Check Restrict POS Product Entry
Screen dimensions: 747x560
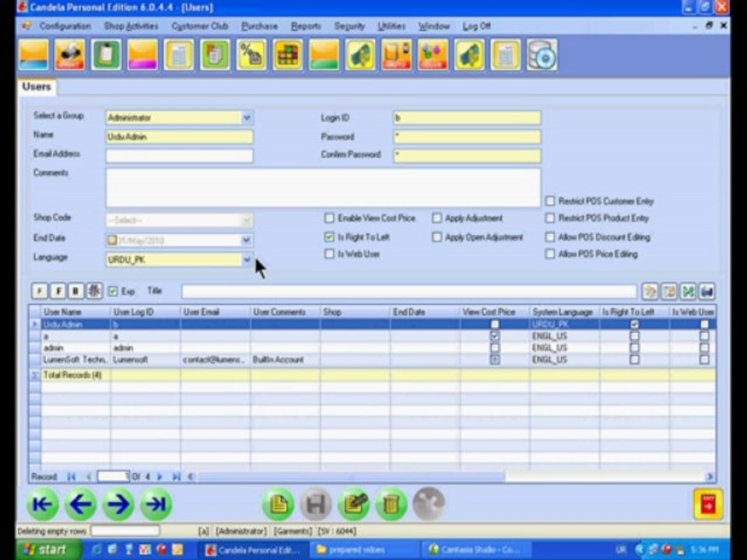(x=550, y=218)
